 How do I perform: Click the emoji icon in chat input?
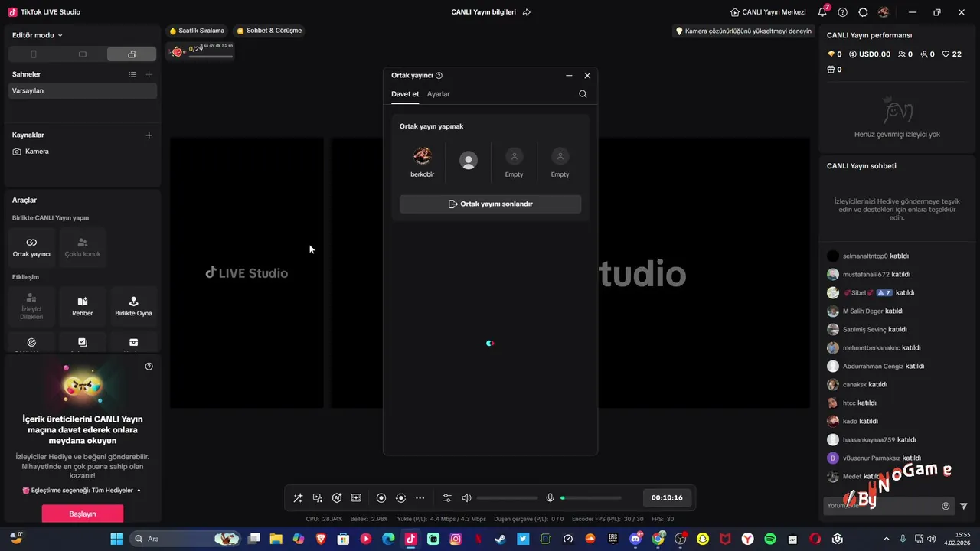pyautogui.click(x=946, y=506)
